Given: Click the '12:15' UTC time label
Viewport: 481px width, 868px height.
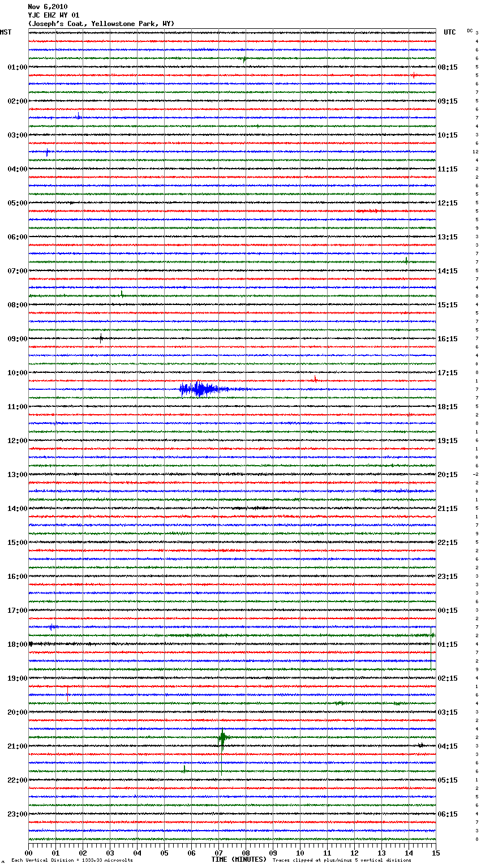Looking at the screenshot, I should (x=448, y=203).
